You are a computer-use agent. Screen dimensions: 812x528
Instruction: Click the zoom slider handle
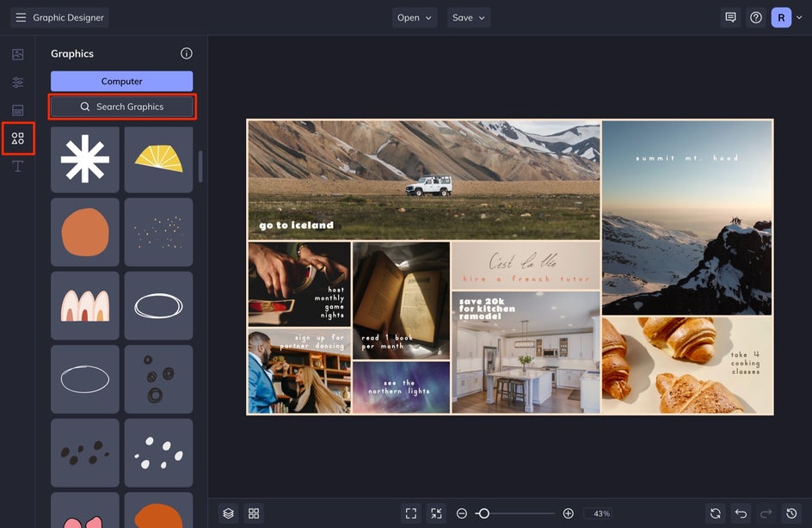pyautogui.click(x=483, y=513)
